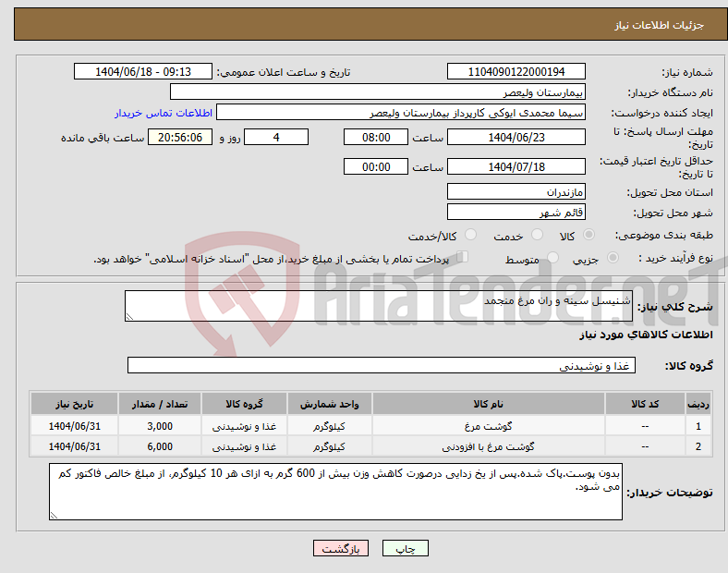Click the deadline time field 08:00
This screenshot has width=728, height=573.
376,137
